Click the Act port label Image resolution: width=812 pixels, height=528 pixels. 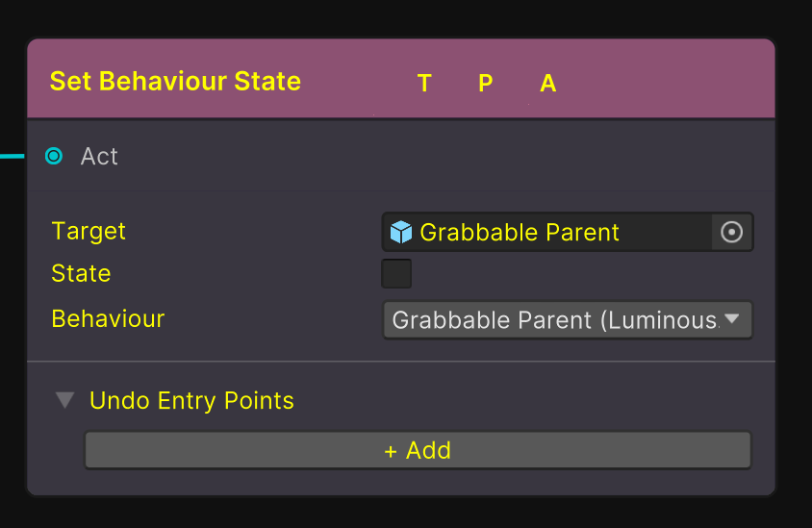click(x=99, y=156)
